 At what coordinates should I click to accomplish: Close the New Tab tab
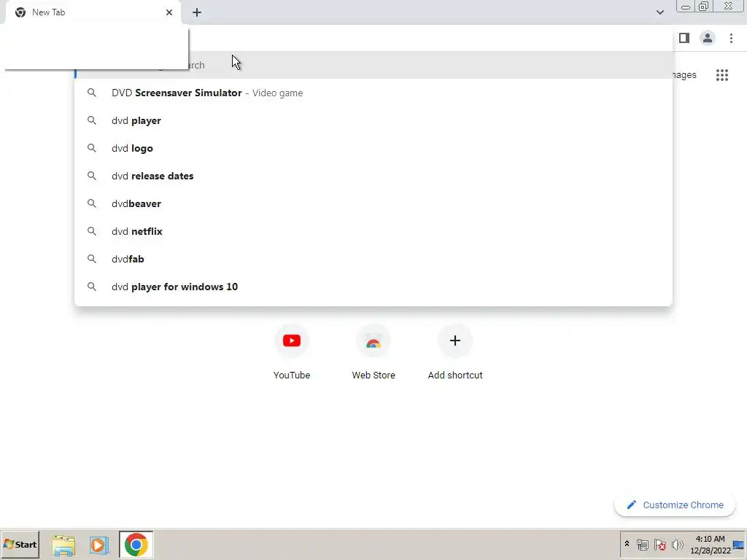(x=169, y=12)
